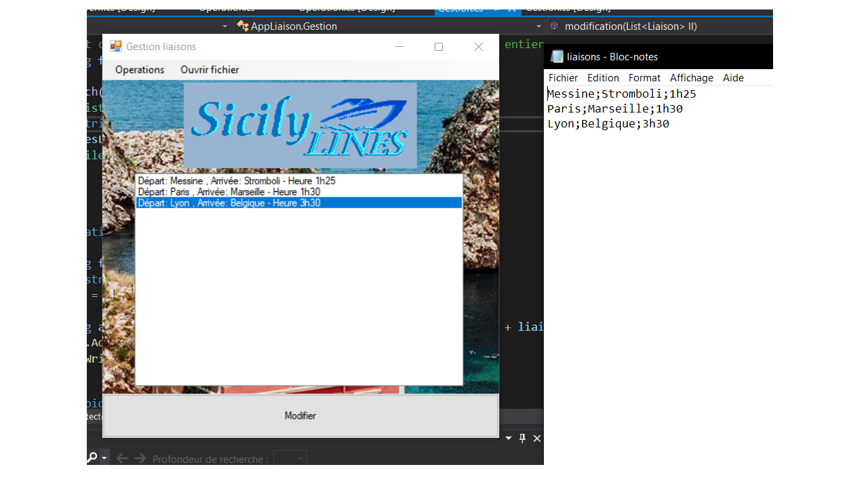Click the Notepad icon in liaisons title bar

pyautogui.click(x=557, y=56)
